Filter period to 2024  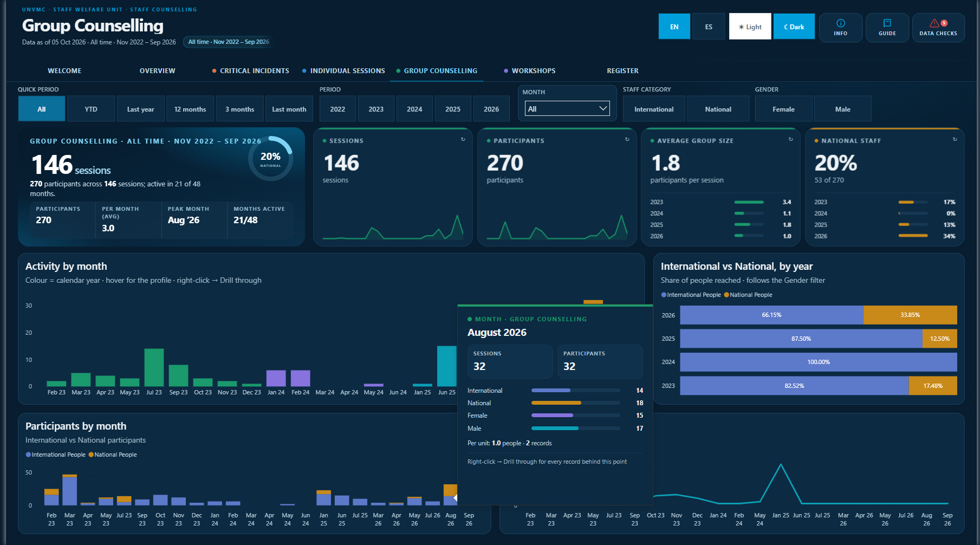(x=414, y=109)
